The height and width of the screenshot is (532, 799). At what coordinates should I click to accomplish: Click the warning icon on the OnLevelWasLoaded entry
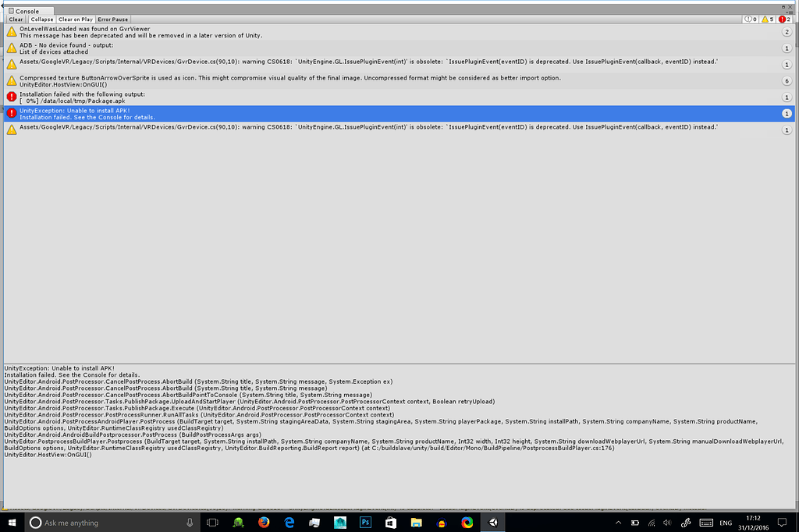tap(11, 32)
